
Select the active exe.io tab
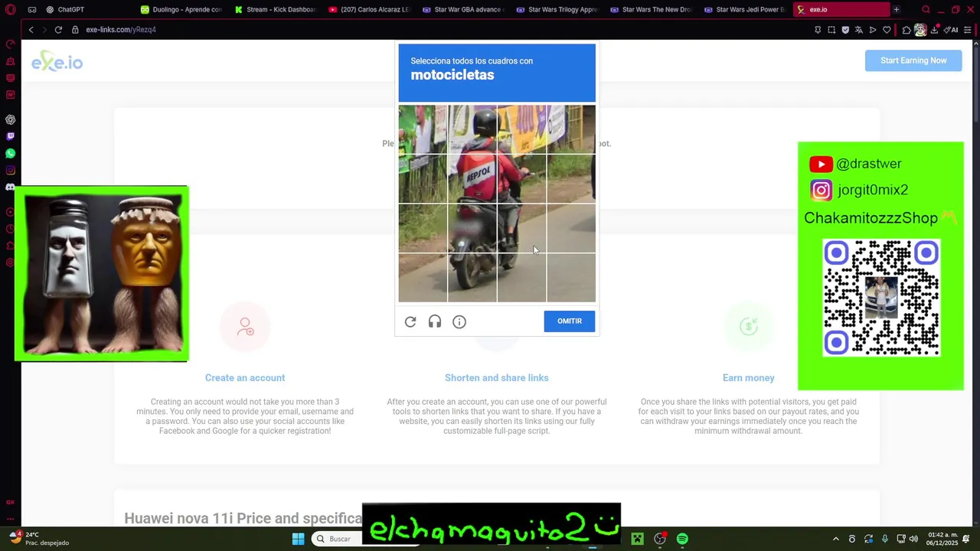[x=841, y=9]
